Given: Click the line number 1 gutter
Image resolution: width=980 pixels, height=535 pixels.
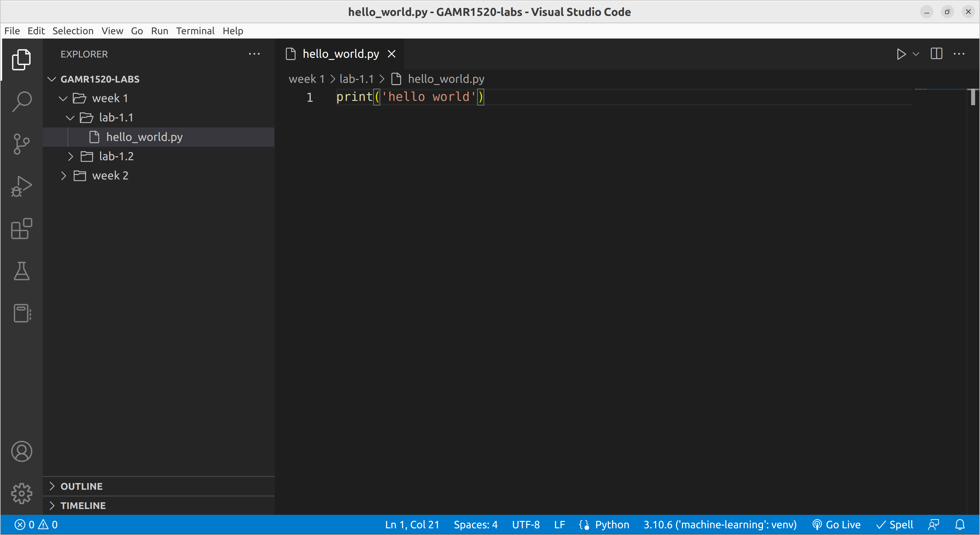Looking at the screenshot, I should pyautogui.click(x=310, y=97).
